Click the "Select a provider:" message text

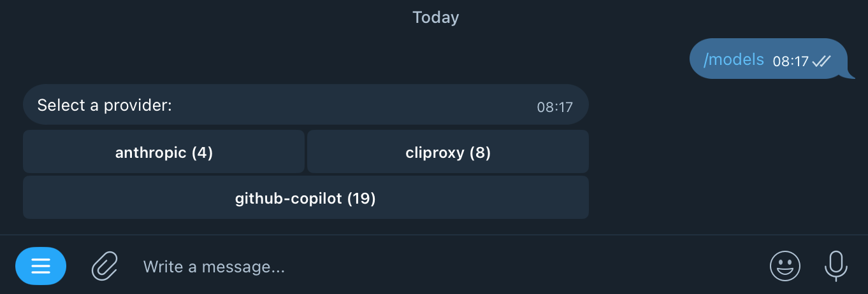[105, 105]
